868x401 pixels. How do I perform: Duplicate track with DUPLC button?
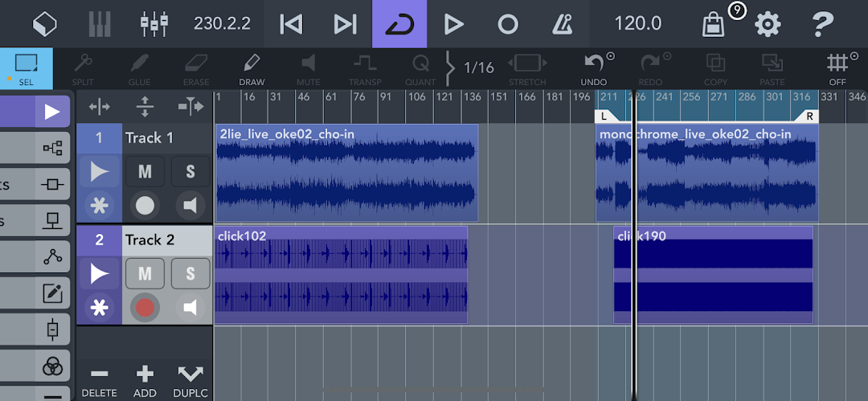[x=190, y=381]
